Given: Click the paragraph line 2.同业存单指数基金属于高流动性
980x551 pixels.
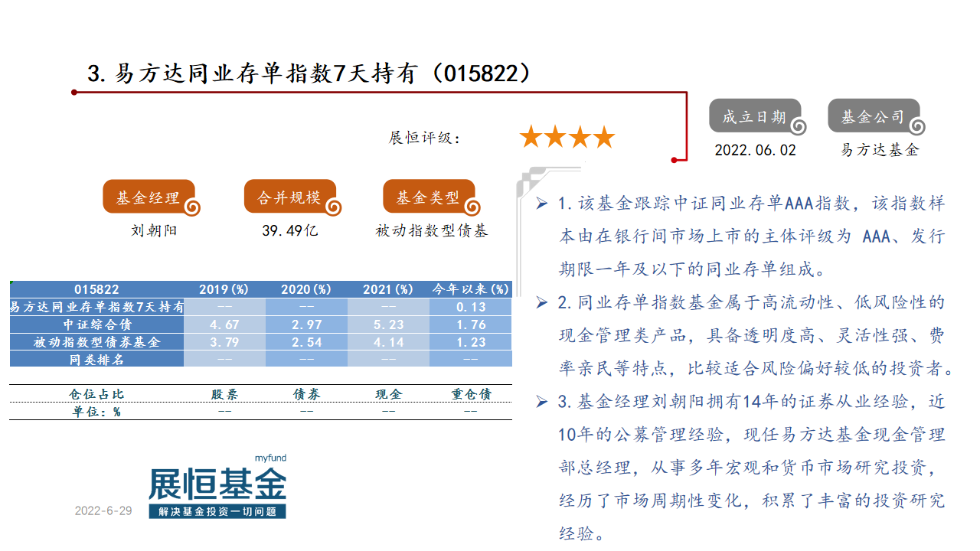Looking at the screenshot, I should pyautogui.click(x=752, y=302).
